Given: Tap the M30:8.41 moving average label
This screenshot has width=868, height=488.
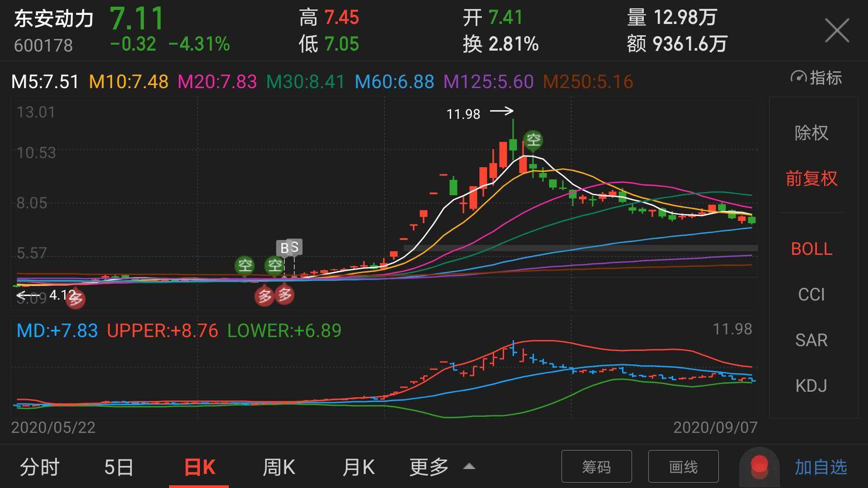Looking at the screenshot, I should coord(306,82).
